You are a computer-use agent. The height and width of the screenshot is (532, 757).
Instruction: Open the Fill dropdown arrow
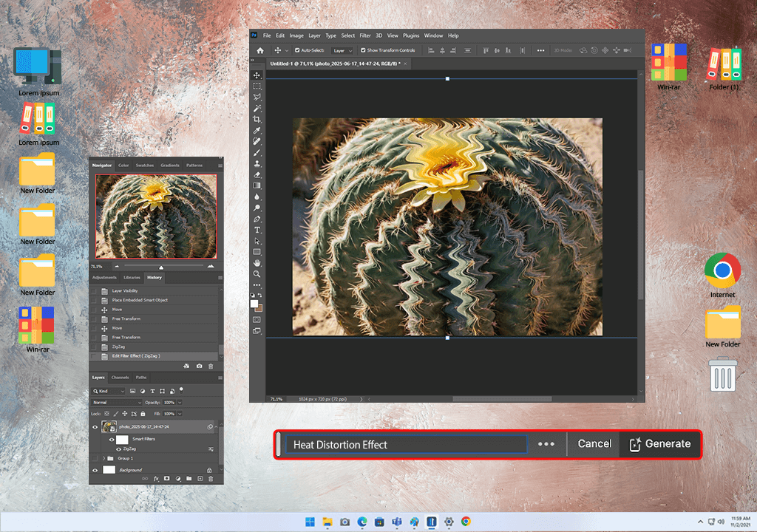point(180,414)
